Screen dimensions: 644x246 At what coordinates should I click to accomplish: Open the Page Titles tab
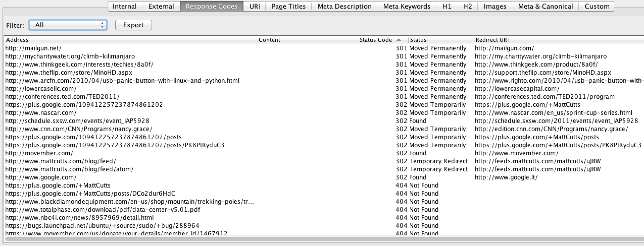pyautogui.click(x=288, y=6)
